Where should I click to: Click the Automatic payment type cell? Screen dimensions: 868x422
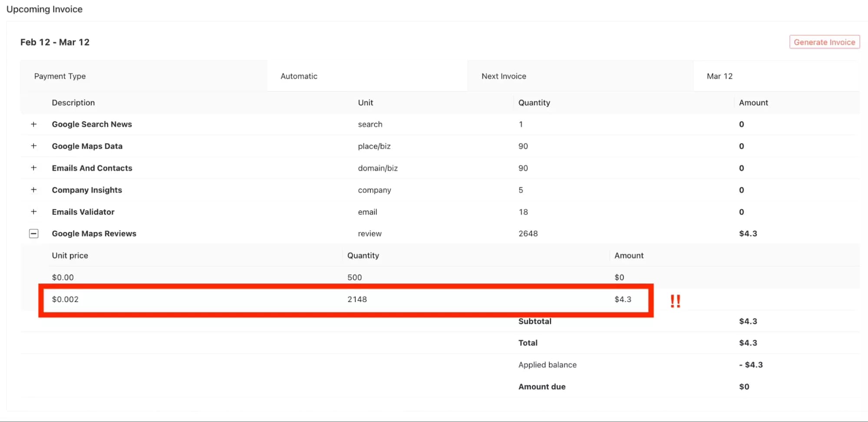coord(299,76)
